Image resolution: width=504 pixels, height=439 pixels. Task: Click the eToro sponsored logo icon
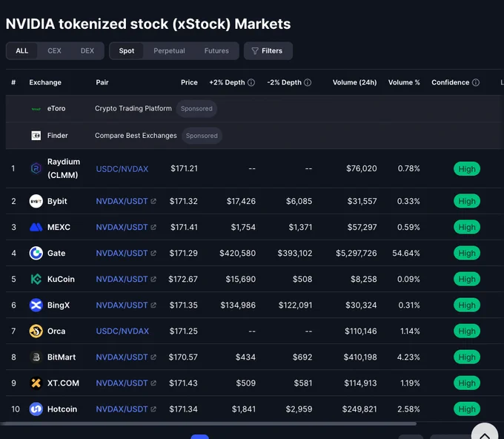click(x=36, y=109)
